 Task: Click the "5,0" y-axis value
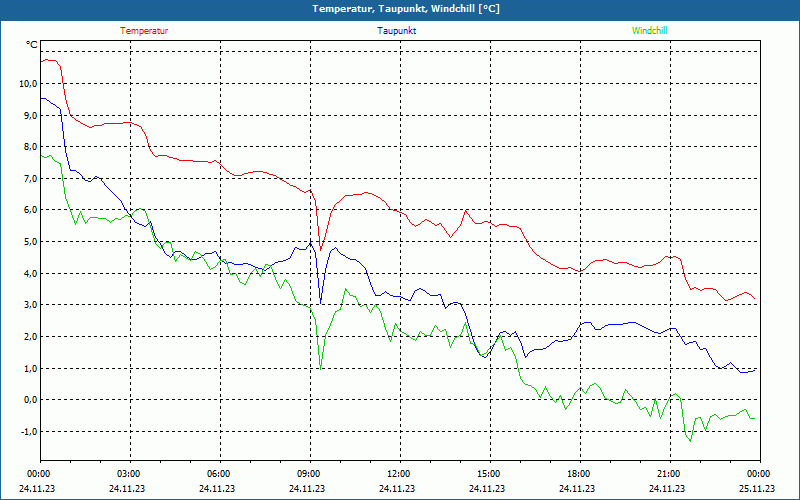(x=30, y=242)
